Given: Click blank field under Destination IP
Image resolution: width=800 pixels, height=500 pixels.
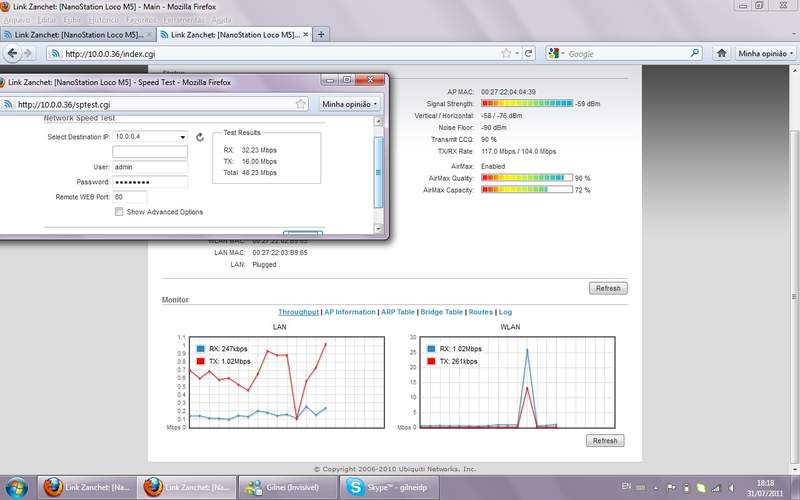Looking at the screenshot, I should [150, 152].
